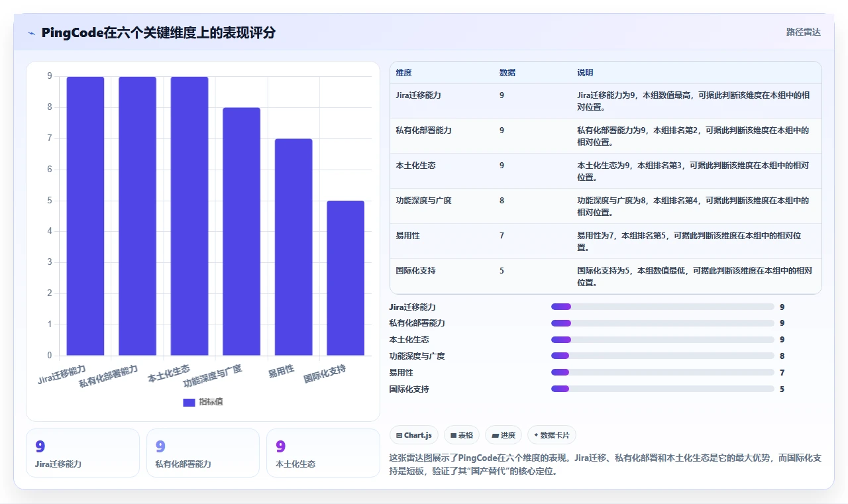Click the 路径雷达 label in header
This screenshot has height=504, width=848.
[803, 32]
